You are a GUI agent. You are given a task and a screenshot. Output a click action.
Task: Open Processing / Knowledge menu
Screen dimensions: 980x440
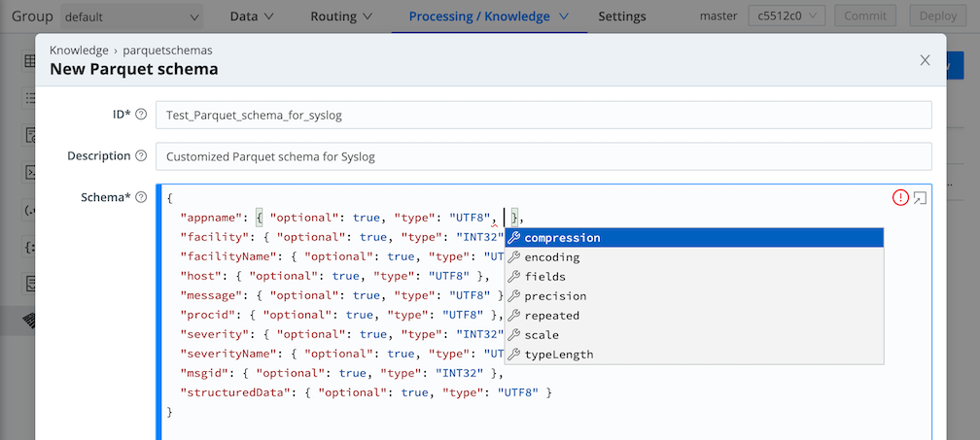click(489, 17)
